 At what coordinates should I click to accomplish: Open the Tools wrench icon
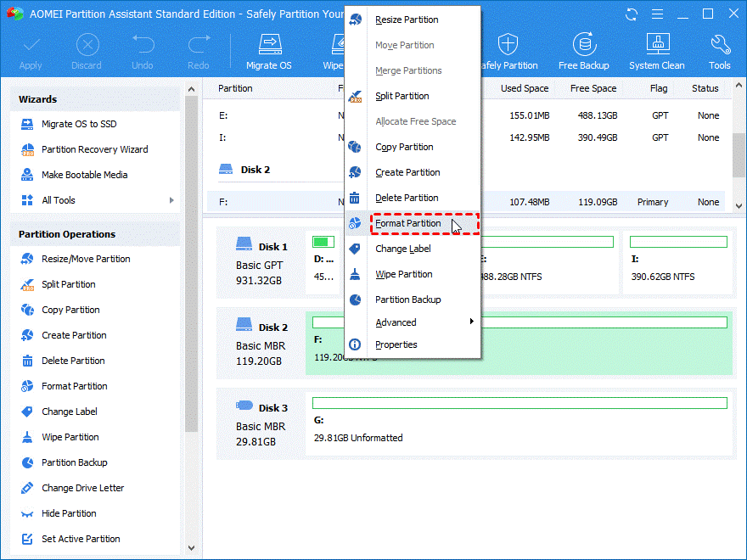click(720, 44)
